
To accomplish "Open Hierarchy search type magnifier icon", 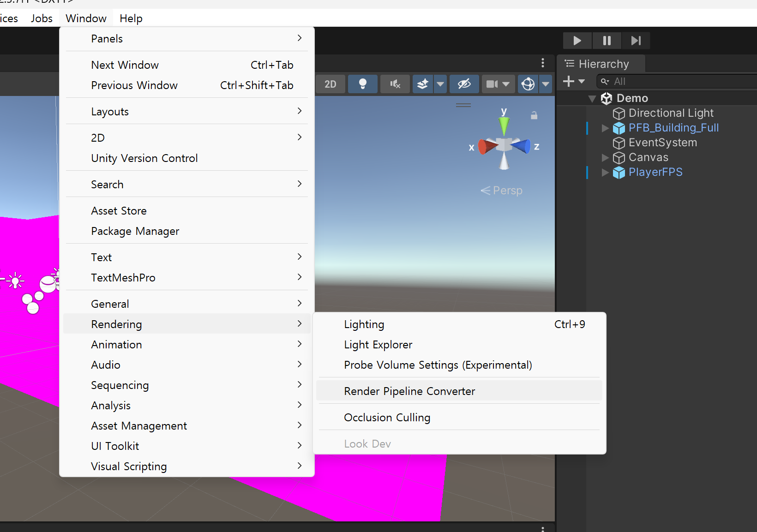I will click(x=605, y=81).
